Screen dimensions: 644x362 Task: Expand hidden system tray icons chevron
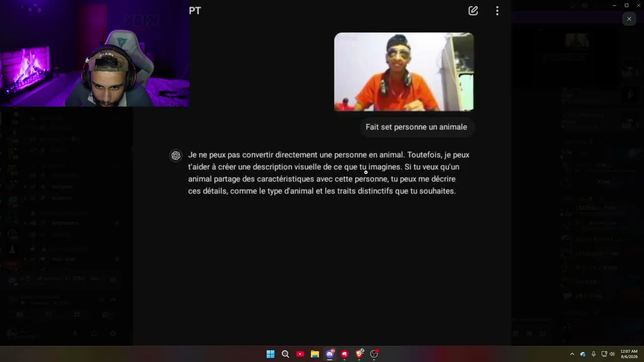(572, 354)
